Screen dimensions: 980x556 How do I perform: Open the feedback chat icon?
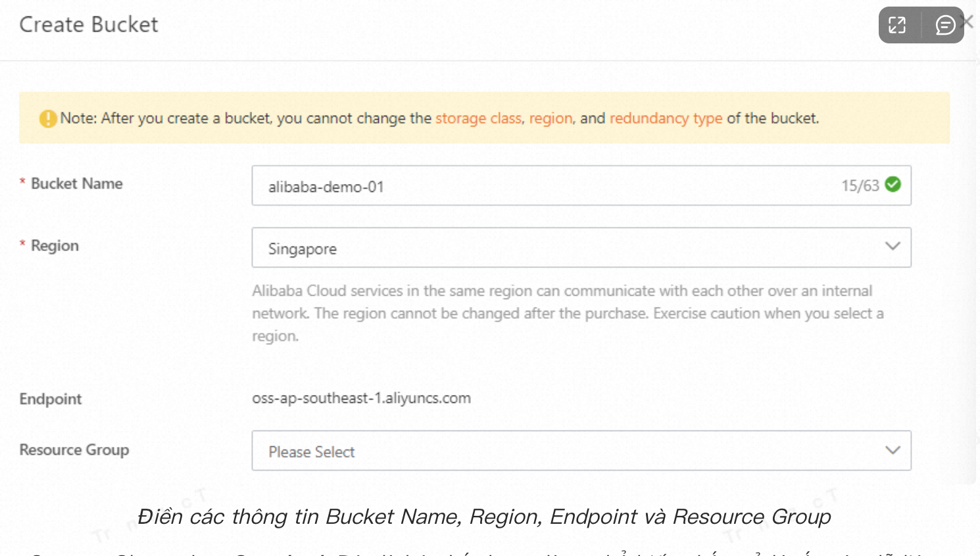click(x=945, y=25)
